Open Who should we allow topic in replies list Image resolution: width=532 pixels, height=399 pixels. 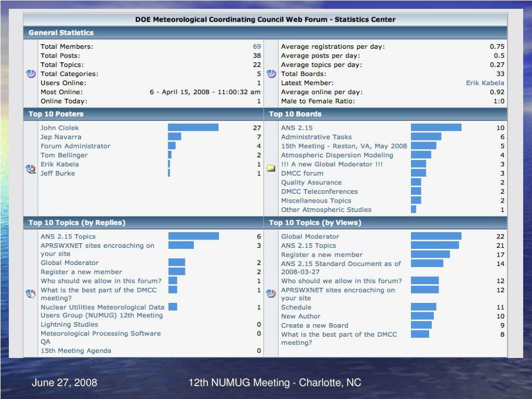[101, 281]
